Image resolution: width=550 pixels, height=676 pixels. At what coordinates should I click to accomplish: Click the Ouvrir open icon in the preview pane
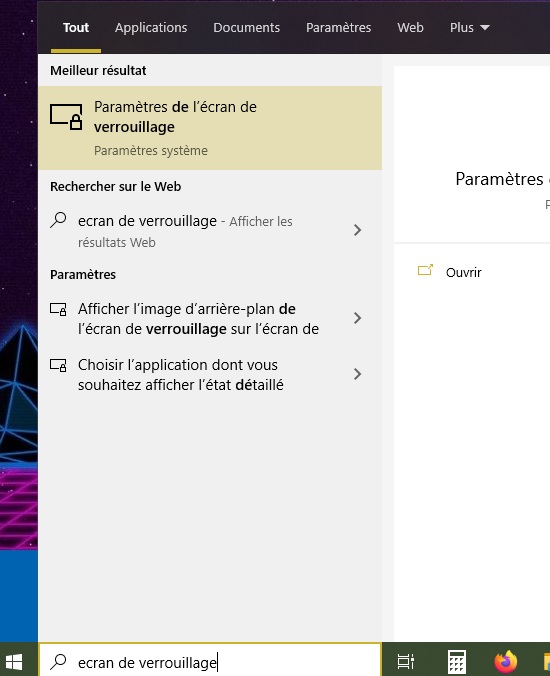tap(425, 271)
